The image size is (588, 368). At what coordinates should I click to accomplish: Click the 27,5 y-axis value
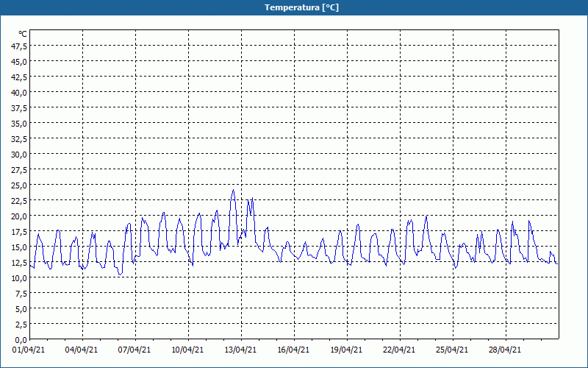coord(19,170)
